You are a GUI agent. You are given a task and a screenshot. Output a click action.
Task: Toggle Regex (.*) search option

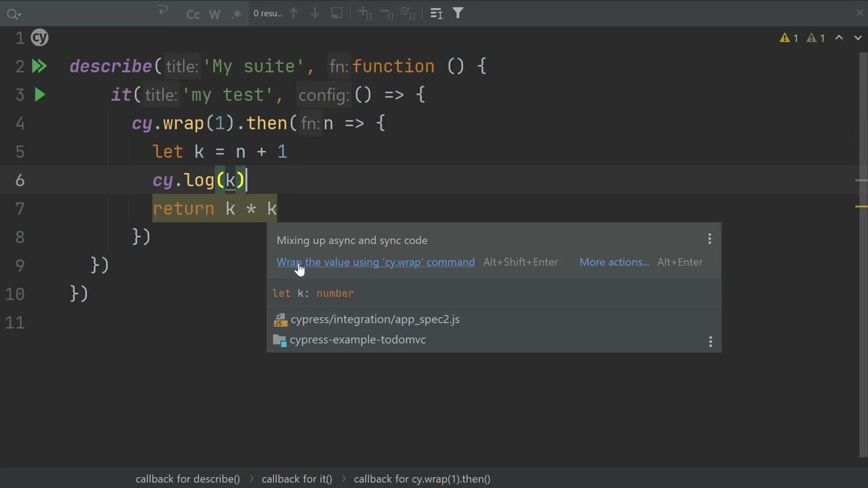236,14
